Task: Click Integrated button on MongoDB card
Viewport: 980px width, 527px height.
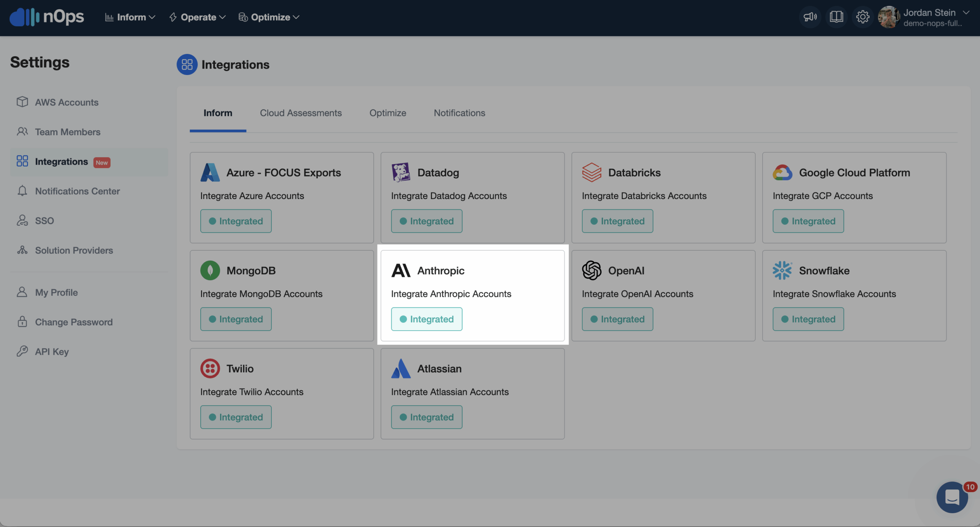Action: click(x=236, y=319)
